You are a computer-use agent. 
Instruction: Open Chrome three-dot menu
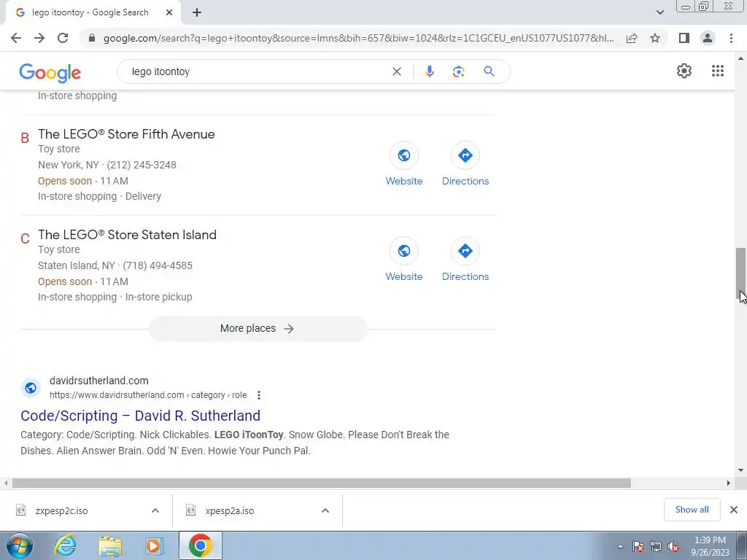[731, 38]
